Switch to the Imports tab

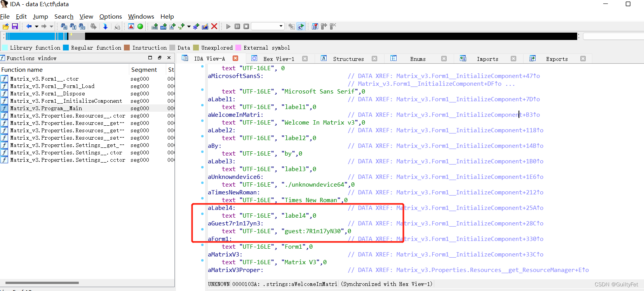coord(487,59)
